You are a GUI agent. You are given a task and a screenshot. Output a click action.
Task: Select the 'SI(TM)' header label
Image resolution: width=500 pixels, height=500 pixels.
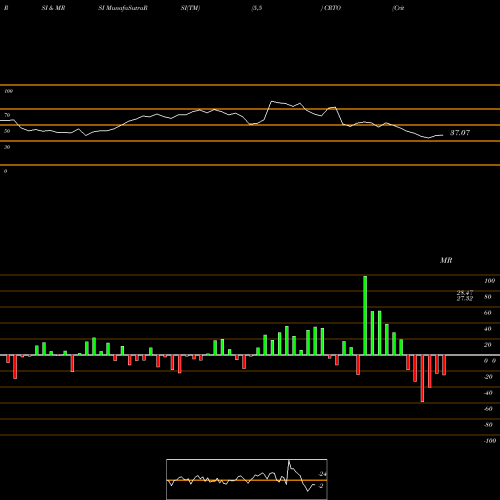tap(190, 8)
